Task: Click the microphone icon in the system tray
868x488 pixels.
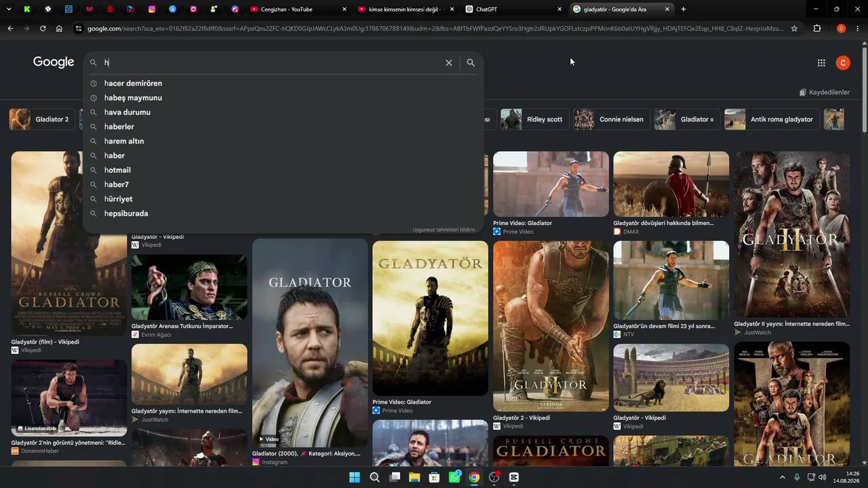Action: (797, 477)
